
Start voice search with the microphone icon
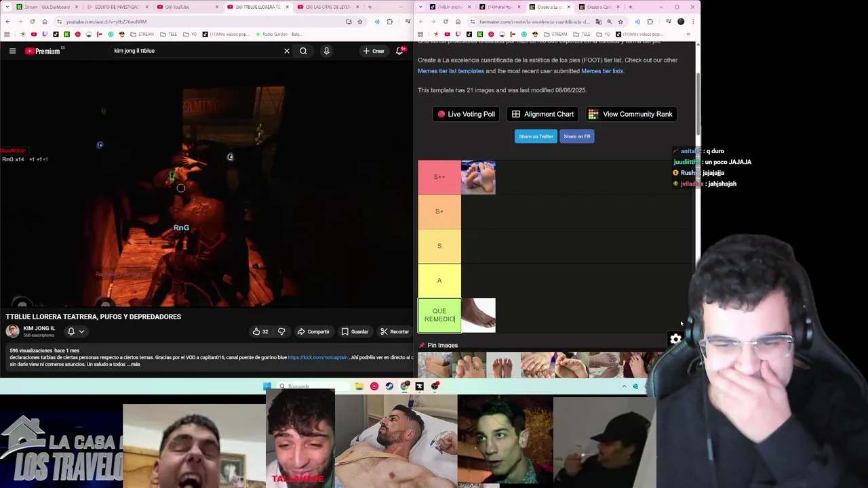[326, 51]
